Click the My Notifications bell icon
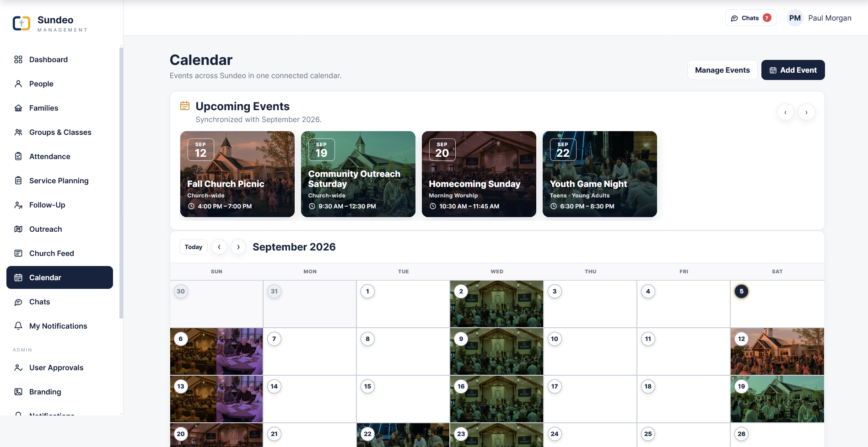Screen dimensions: 868x447 coord(18,326)
